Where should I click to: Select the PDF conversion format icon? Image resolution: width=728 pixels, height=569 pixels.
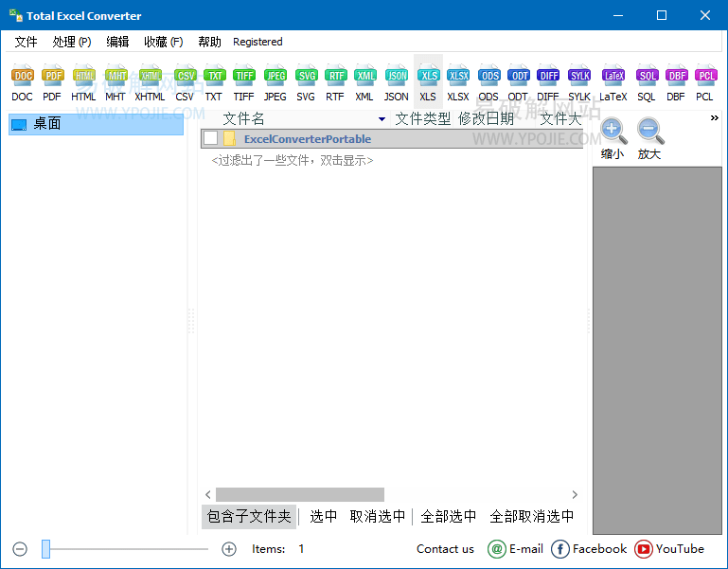52,82
